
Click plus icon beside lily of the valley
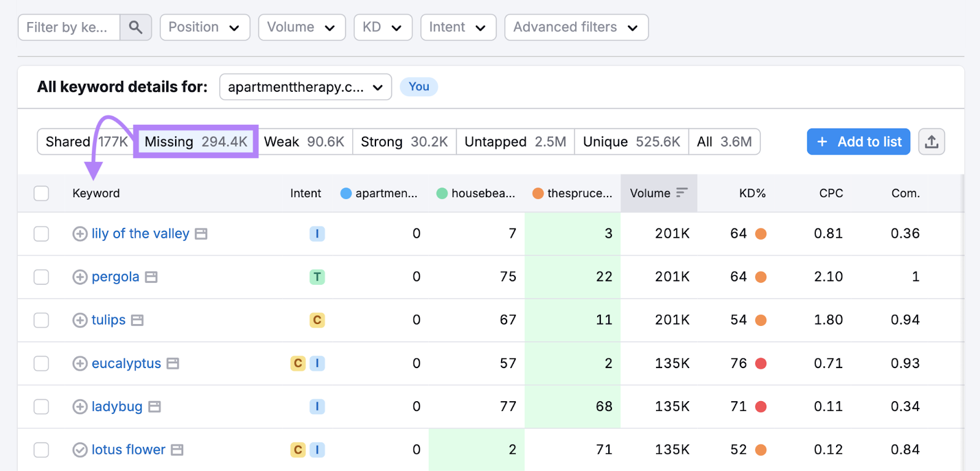coord(80,234)
